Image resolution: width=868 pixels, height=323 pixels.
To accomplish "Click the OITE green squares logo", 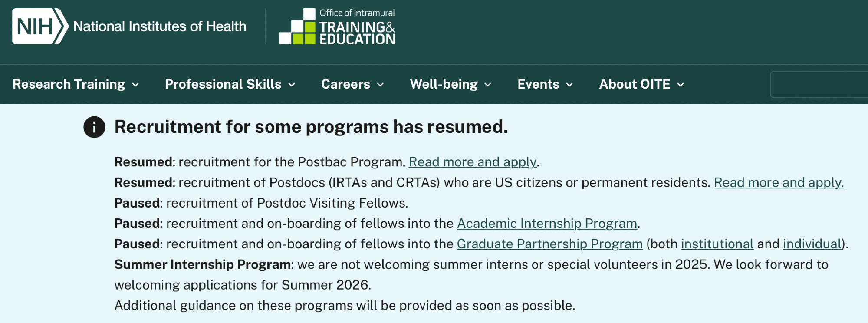I will [298, 27].
